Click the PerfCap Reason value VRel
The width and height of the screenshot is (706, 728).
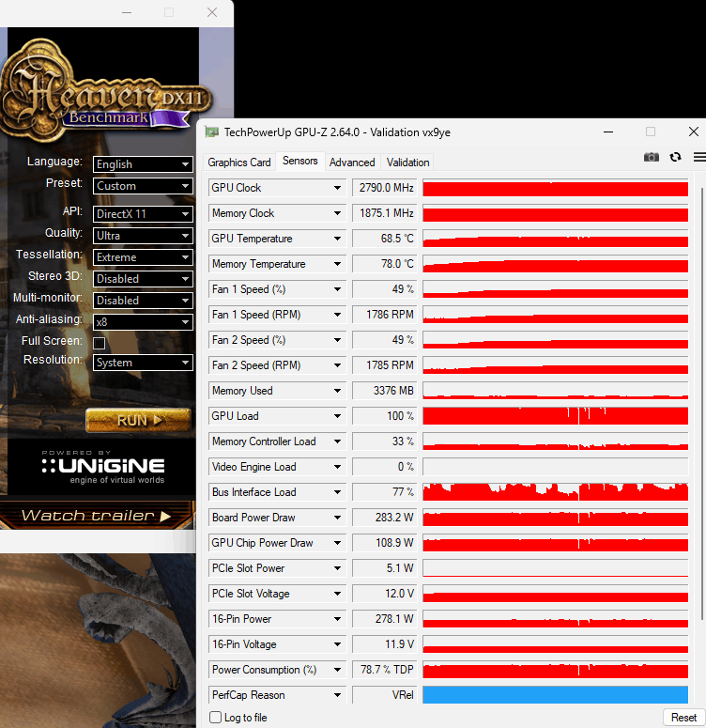385,695
